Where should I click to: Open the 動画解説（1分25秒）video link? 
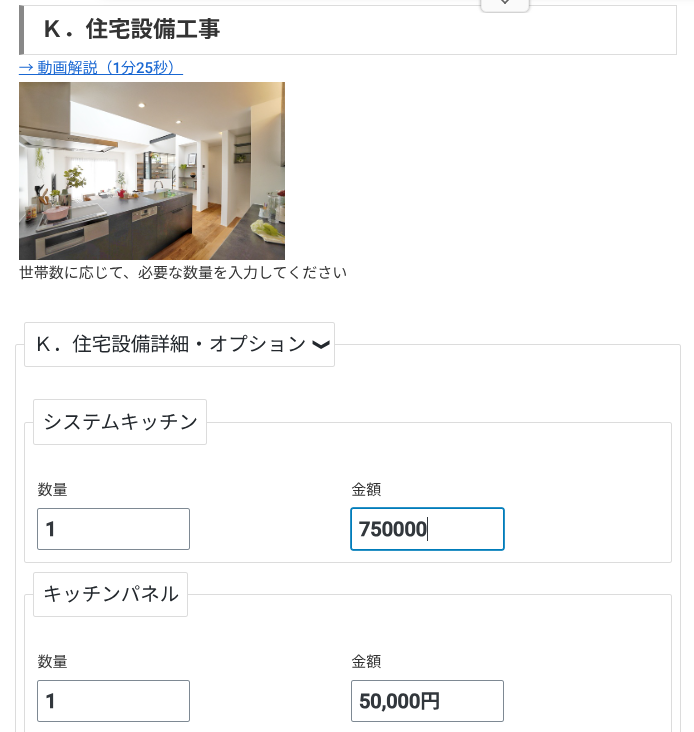(x=109, y=68)
